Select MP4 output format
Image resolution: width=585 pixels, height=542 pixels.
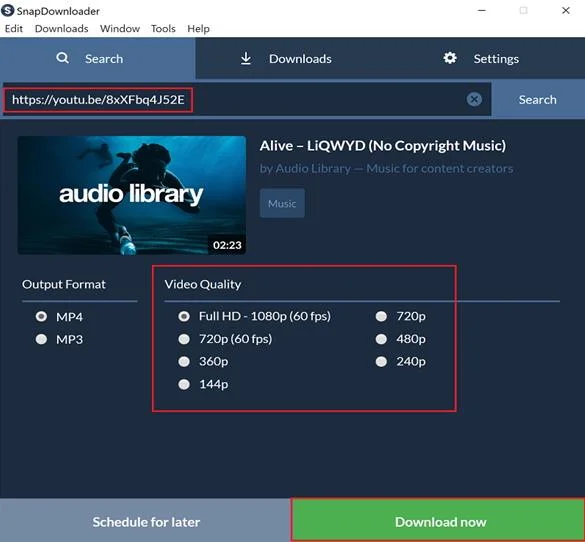click(41, 316)
